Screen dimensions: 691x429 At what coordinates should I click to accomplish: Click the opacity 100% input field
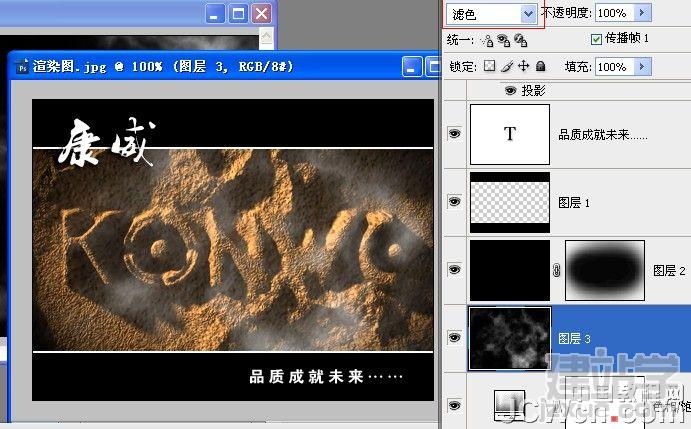click(615, 13)
